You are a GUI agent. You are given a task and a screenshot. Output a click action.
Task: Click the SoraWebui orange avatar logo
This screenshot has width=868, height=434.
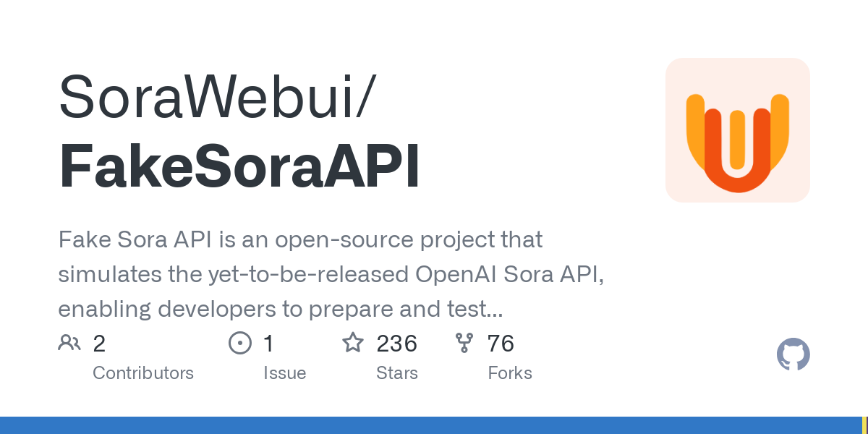pyautogui.click(x=737, y=130)
